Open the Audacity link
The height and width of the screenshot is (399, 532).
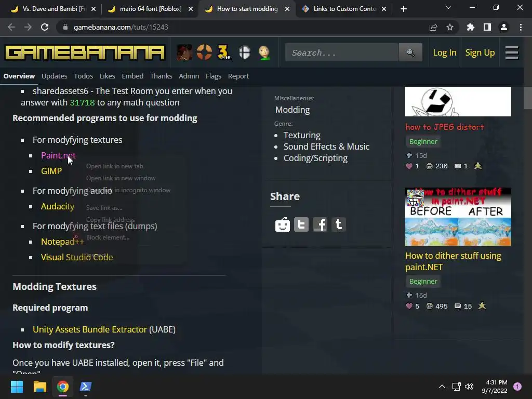click(57, 206)
